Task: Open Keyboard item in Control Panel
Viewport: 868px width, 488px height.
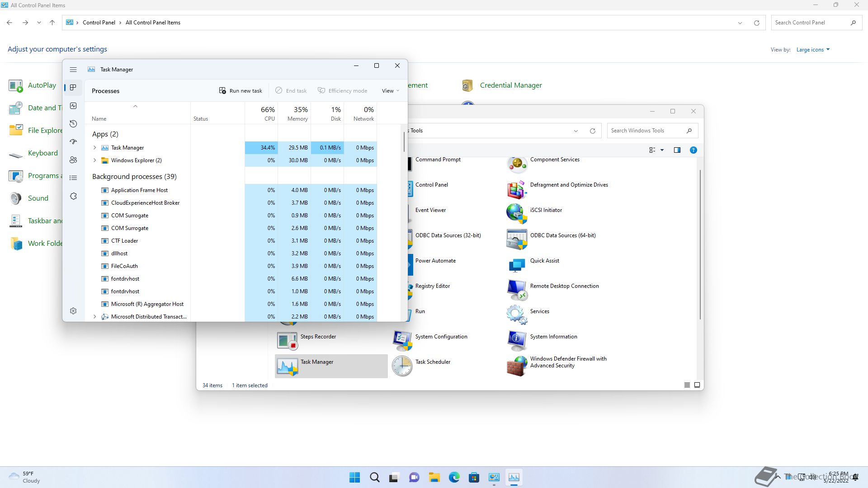Action: 33,153
